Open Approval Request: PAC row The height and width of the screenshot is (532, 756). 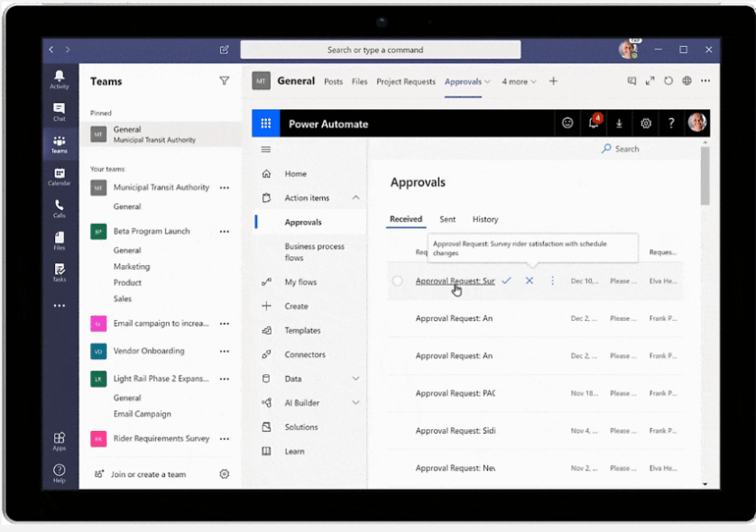point(456,394)
